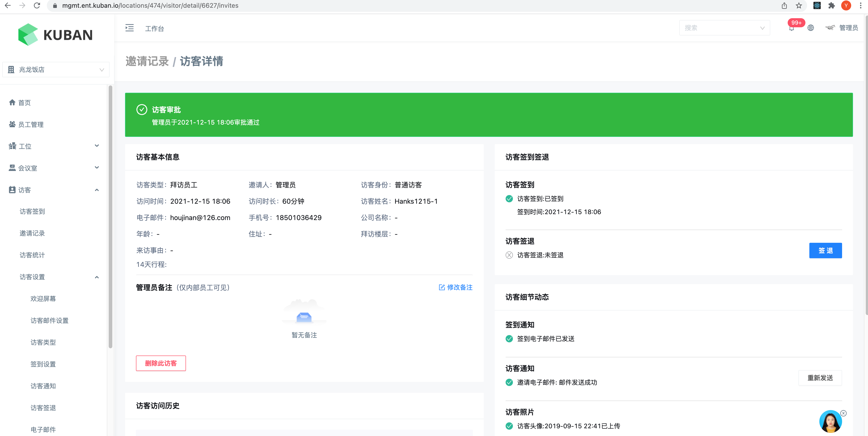Click the browser address bar URL
This screenshot has height=436, width=868.
(150, 5)
